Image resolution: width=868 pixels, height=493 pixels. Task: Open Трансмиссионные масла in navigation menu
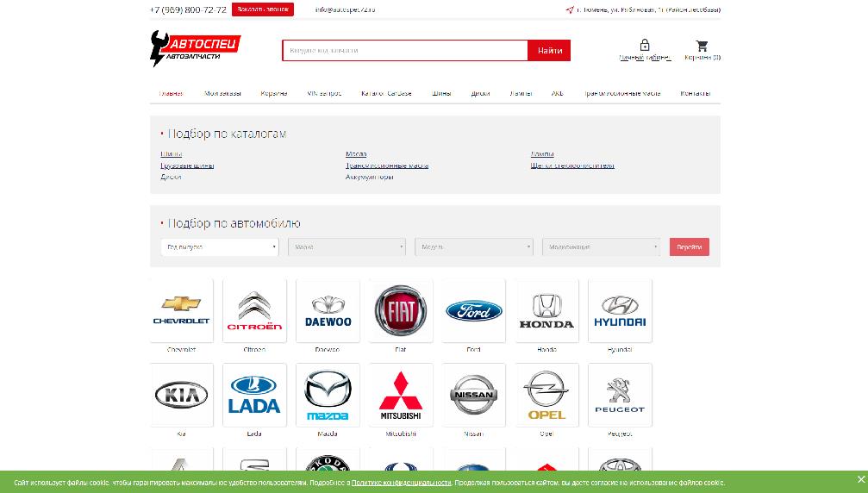(x=622, y=93)
